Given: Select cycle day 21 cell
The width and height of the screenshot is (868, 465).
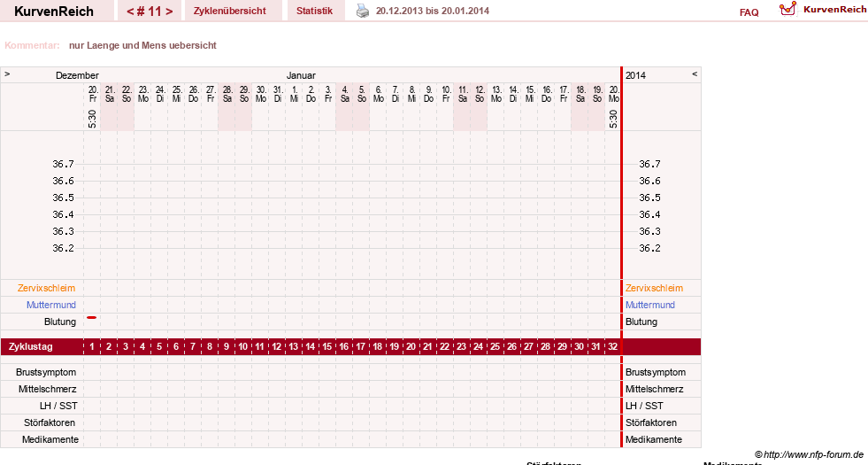Looking at the screenshot, I should tap(427, 347).
